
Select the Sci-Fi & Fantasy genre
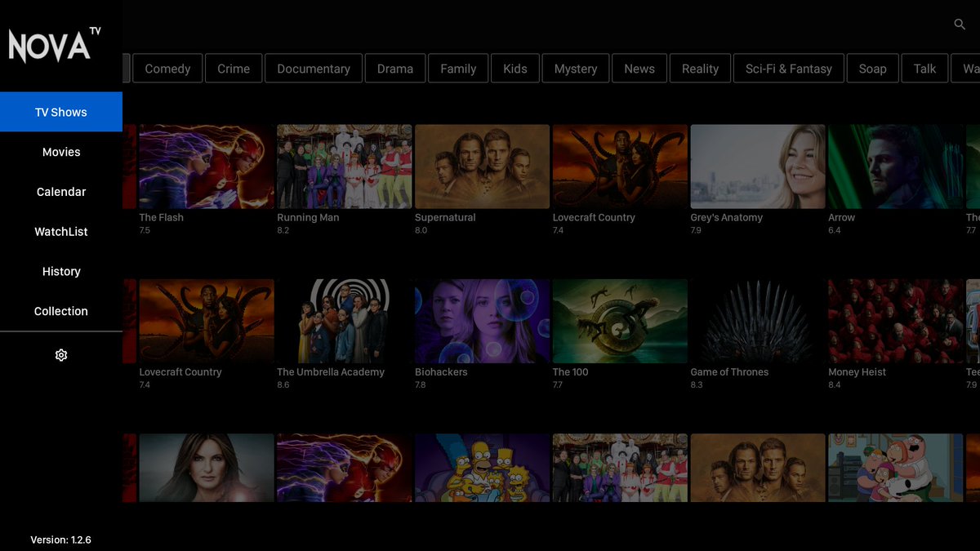(x=788, y=68)
